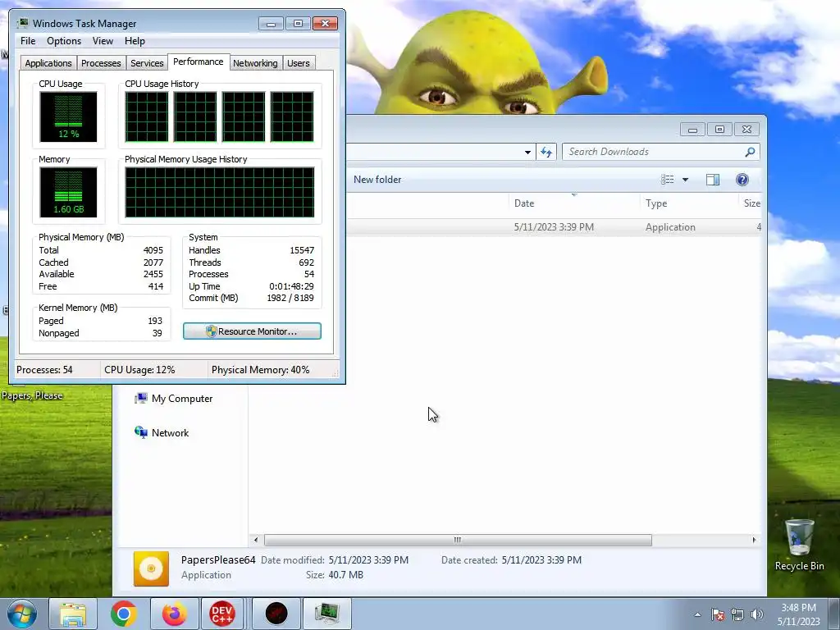The image size is (840, 630).
Task: Click the change view icon in Explorer
Action: click(668, 180)
